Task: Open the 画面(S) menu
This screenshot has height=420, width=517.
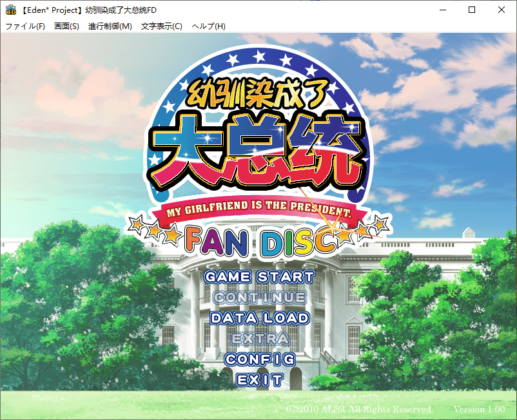Action: tap(66, 26)
